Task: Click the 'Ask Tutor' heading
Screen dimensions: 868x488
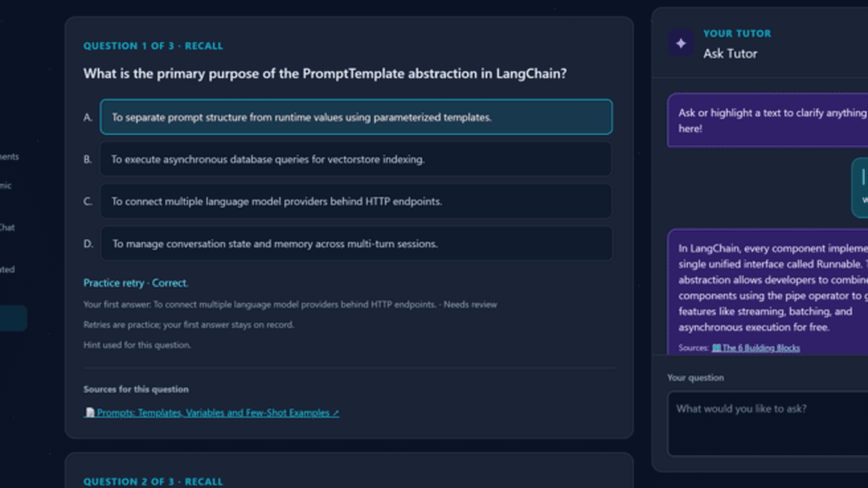Action: click(x=730, y=54)
